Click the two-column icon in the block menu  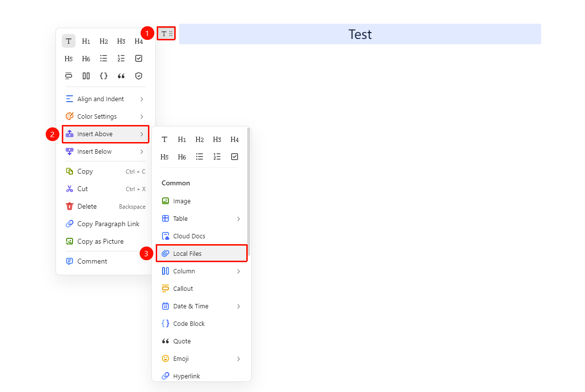tap(86, 76)
